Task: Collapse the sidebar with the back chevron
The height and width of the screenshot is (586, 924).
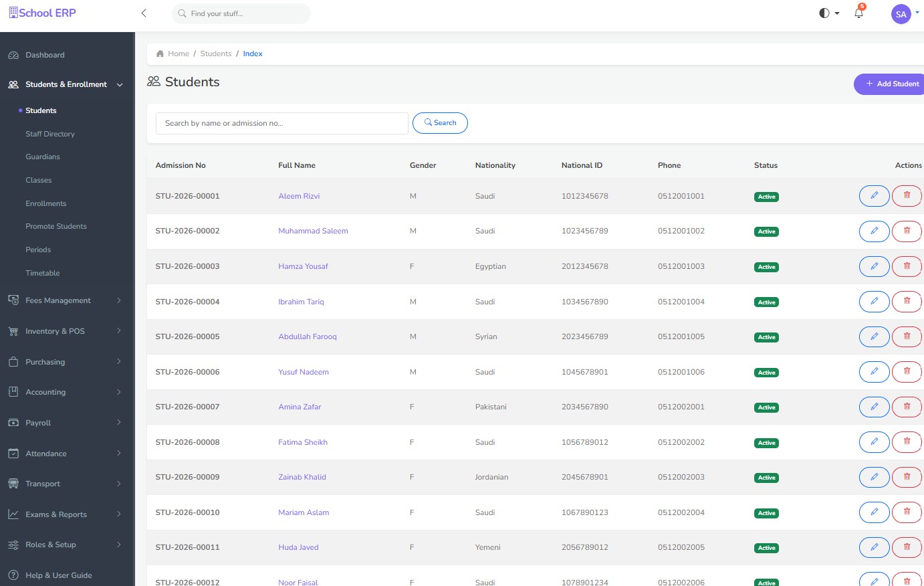Action: (x=144, y=13)
